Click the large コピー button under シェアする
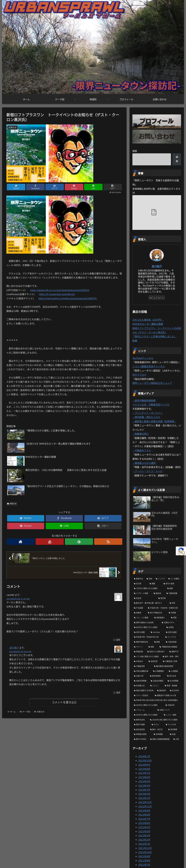The width and height of the screenshot is (186, 868). click(103, 526)
